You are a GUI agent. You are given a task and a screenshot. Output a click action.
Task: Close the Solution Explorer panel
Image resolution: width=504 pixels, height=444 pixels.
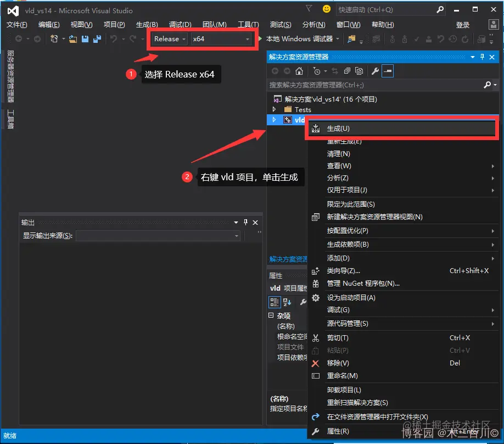[x=492, y=57]
